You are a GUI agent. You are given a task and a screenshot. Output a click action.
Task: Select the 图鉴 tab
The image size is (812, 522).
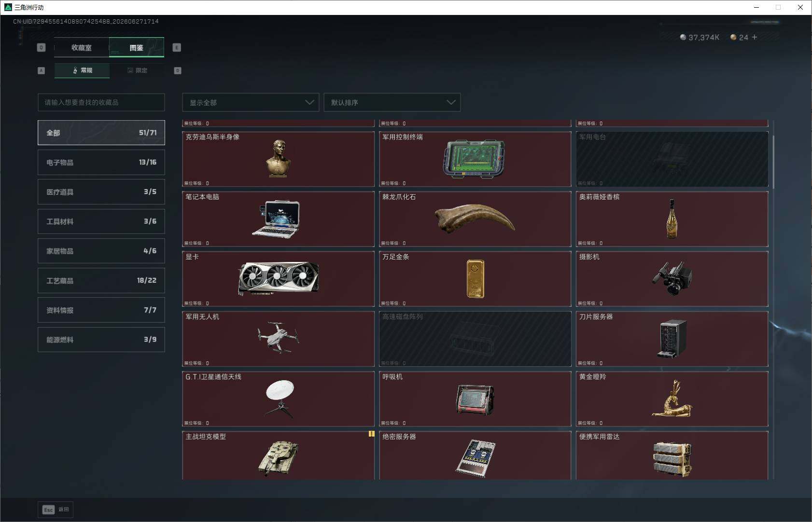137,47
